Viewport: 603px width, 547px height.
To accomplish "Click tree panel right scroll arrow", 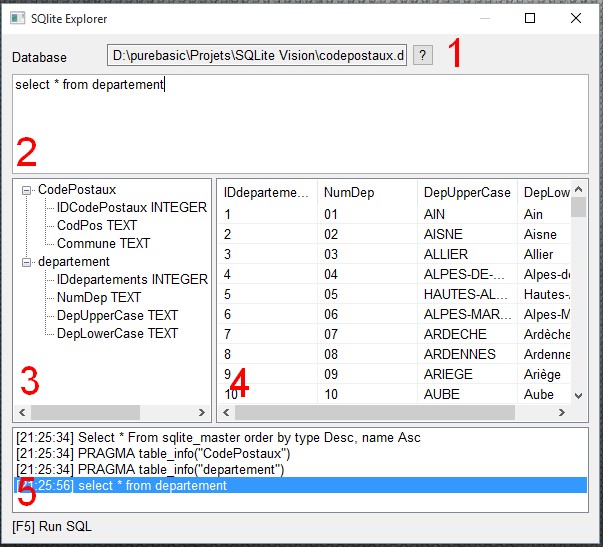I will 202,413.
